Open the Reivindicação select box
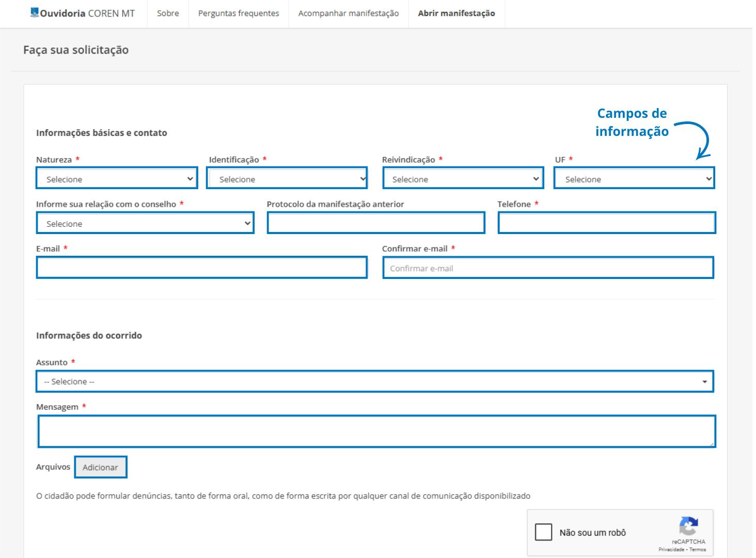This screenshot has height=558, width=756. (463, 179)
